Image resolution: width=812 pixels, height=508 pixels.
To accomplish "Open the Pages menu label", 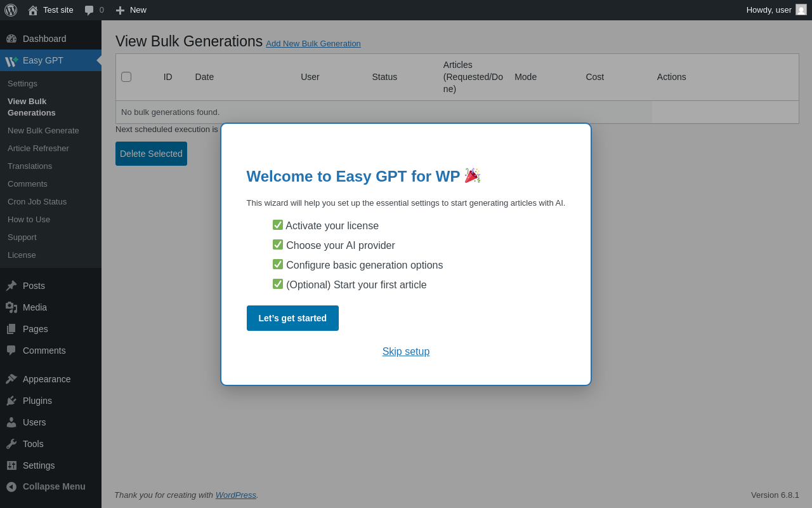I will click(x=36, y=329).
